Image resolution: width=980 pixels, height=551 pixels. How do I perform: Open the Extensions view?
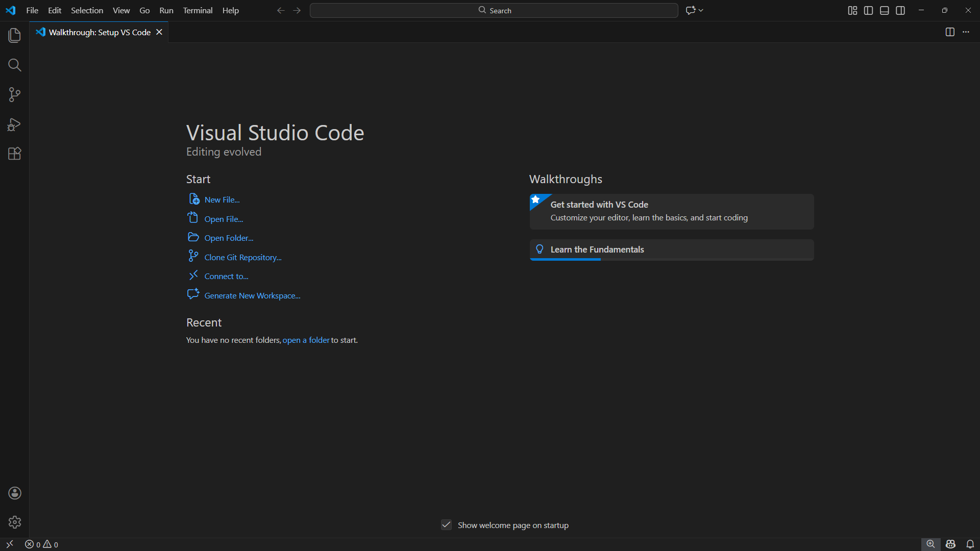click(14, 154)
